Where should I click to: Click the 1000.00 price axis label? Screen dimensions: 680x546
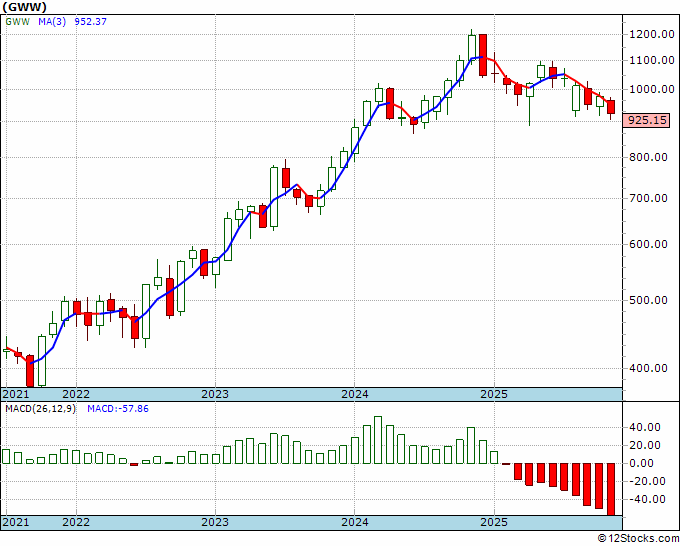(x=652, y=89)
